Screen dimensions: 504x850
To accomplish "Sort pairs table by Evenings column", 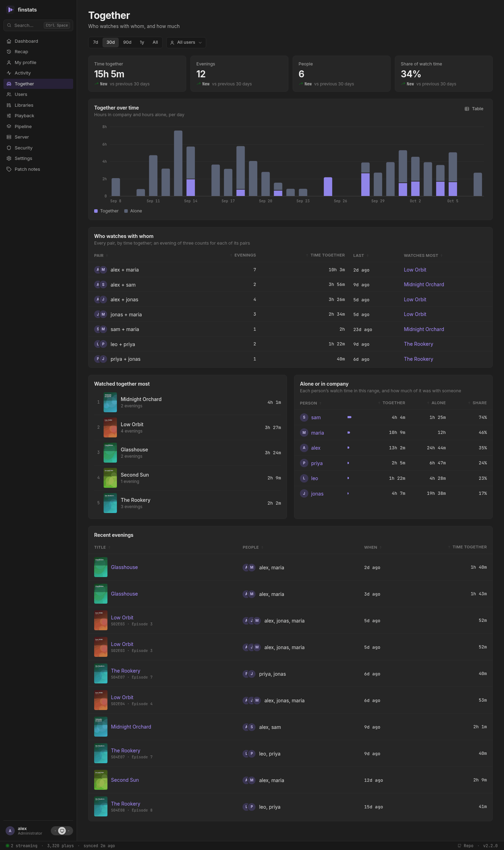I will (243, 255).
